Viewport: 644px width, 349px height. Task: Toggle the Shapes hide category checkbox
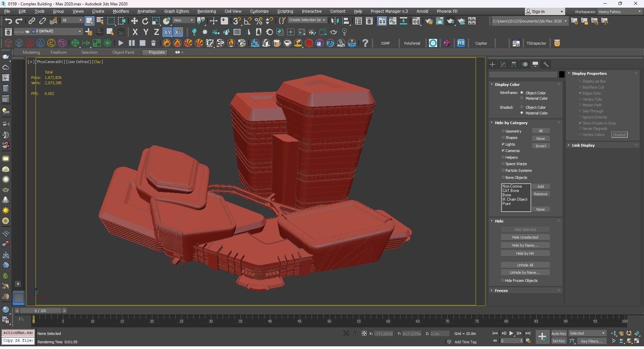(x=503, y=138)
